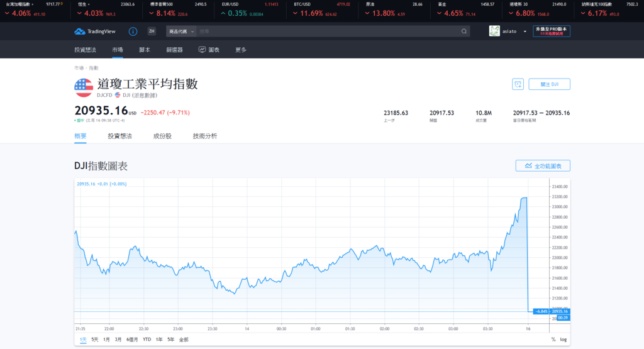Click the 黃金 ticker item
The image size is (644, 349).
click(466, 9)
